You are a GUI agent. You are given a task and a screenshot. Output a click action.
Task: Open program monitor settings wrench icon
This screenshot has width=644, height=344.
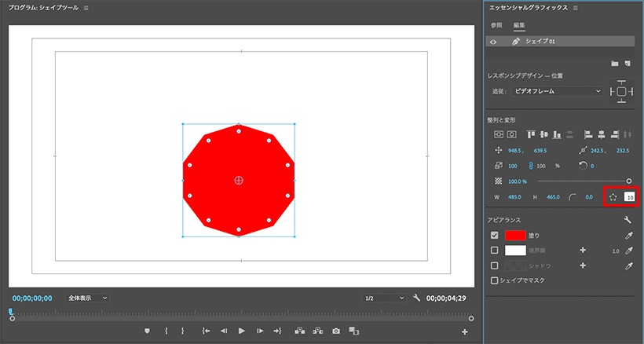pos(416,298)
